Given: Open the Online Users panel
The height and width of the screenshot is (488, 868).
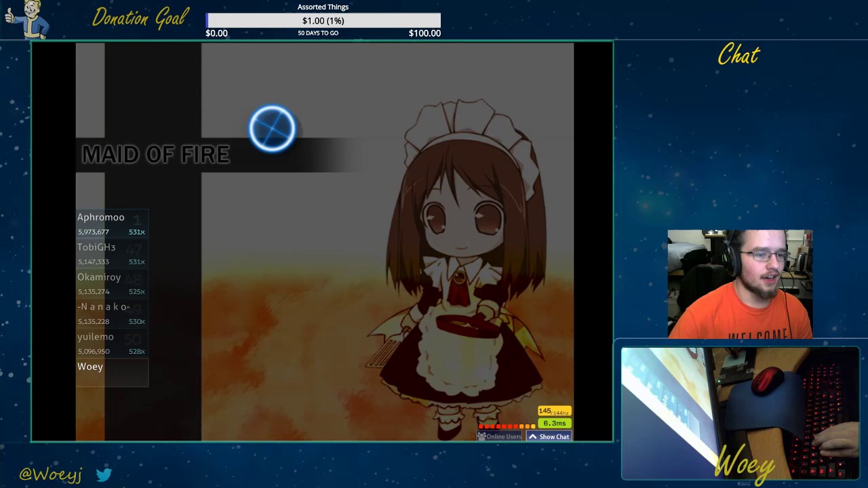Looking at the screenshot, I should 500,436.
